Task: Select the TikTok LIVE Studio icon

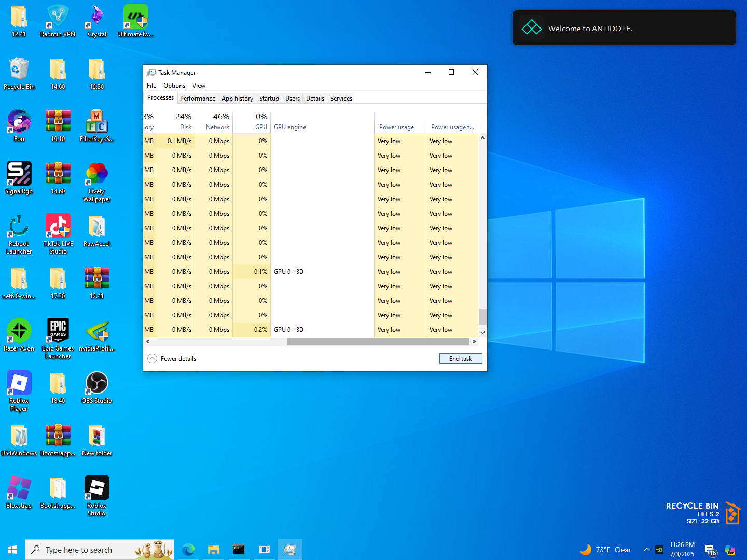Action: [58, 227]
